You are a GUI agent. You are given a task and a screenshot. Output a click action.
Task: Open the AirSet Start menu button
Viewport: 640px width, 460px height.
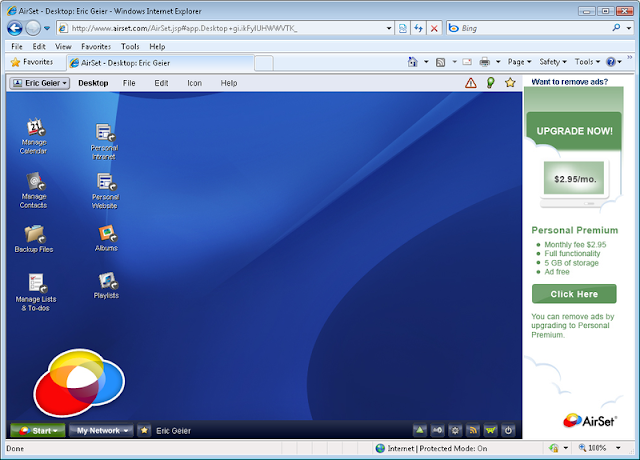(x=38, y=430)
